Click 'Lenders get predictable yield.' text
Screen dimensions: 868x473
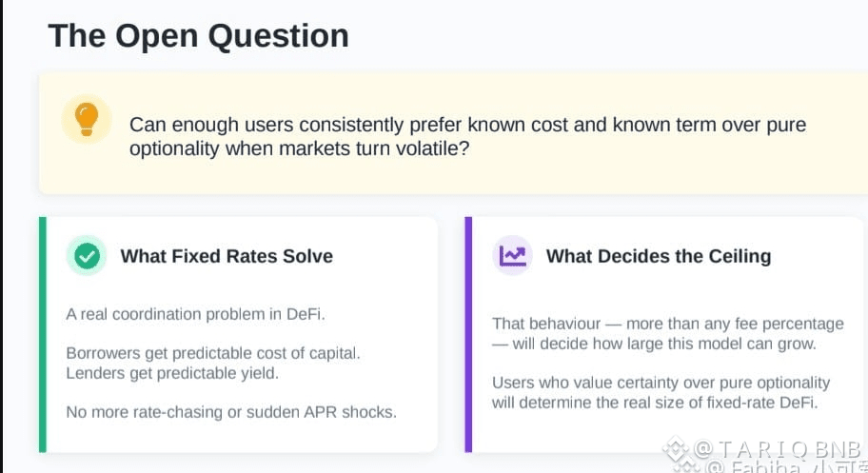point(172,373)
